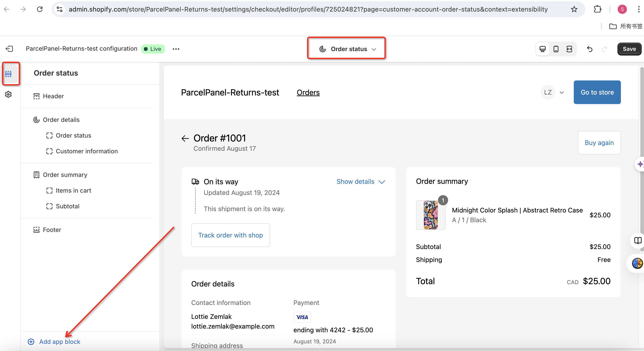
Task: Open the Sections panel icon
Action: pyautogui.click(x=9, y=74)
